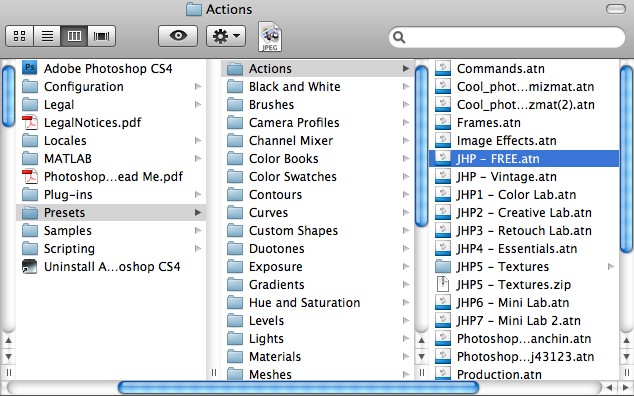
Task: Switch to Cover Flow view mode
Action: coord(101,36)
